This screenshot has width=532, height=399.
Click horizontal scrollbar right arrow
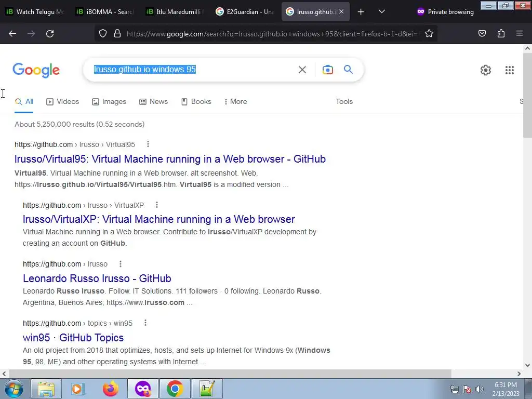[x=519, y=374]
